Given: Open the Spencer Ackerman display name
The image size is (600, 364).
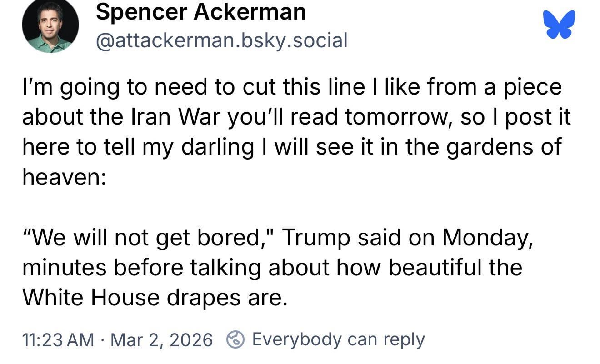Looking at the screenshot, I should 201,12.
